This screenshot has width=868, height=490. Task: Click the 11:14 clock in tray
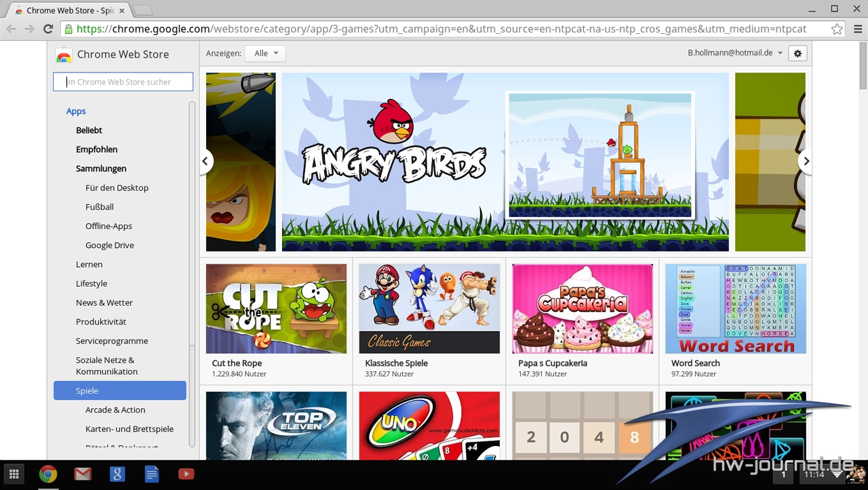[814, 474]
